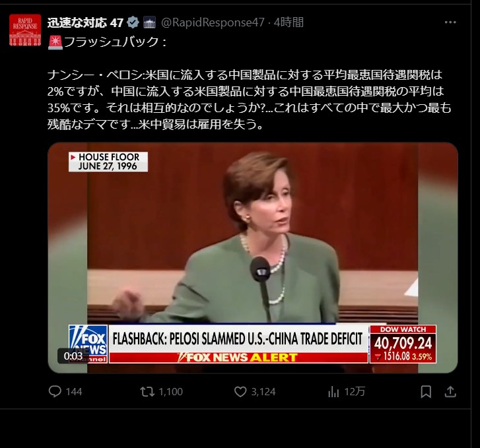This screenshot has height=448, width=480.
Task: Click the government affiliation badge icon
Action: tap(149, 22)
